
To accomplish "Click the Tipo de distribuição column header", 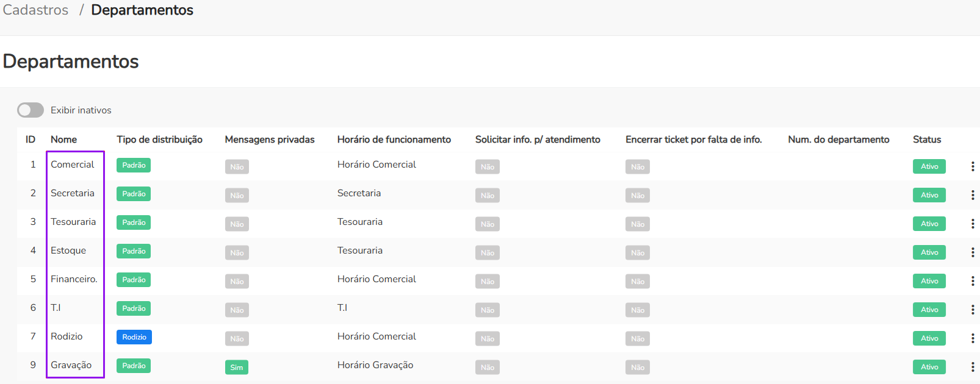I will click(x=159, y=140).
